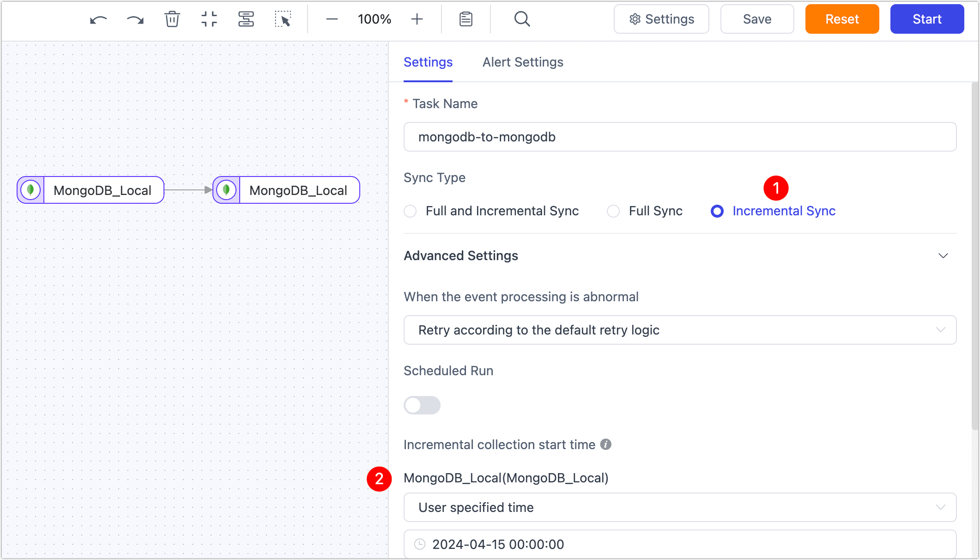
Task: Select the Full Sync radio button
Action: point(612,211)
